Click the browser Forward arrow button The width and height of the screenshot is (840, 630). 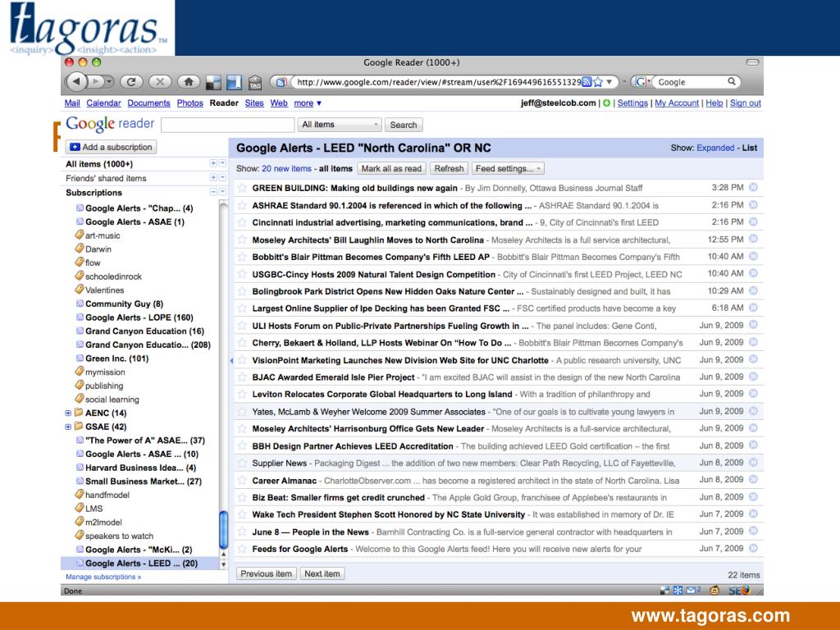(95, 82)
